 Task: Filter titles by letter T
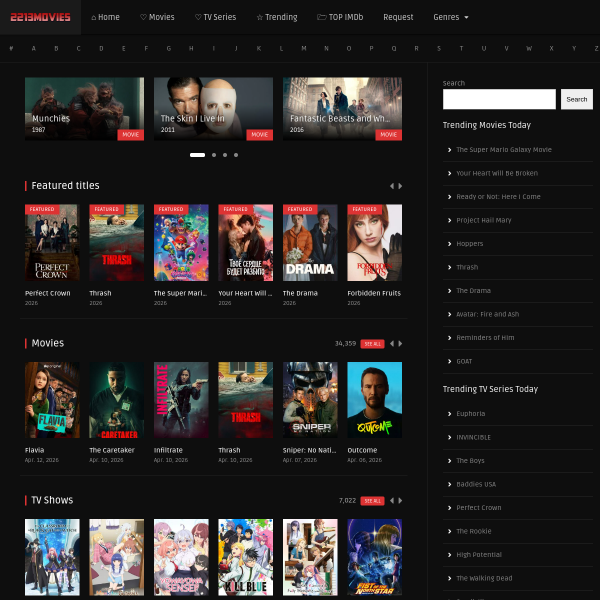[461, 49]
